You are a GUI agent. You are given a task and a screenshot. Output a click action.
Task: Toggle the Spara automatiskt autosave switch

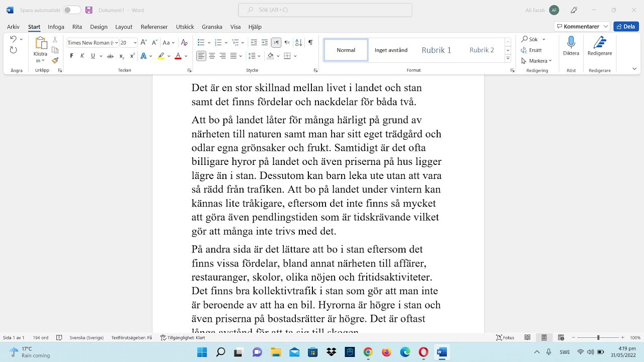coord(72,10)
